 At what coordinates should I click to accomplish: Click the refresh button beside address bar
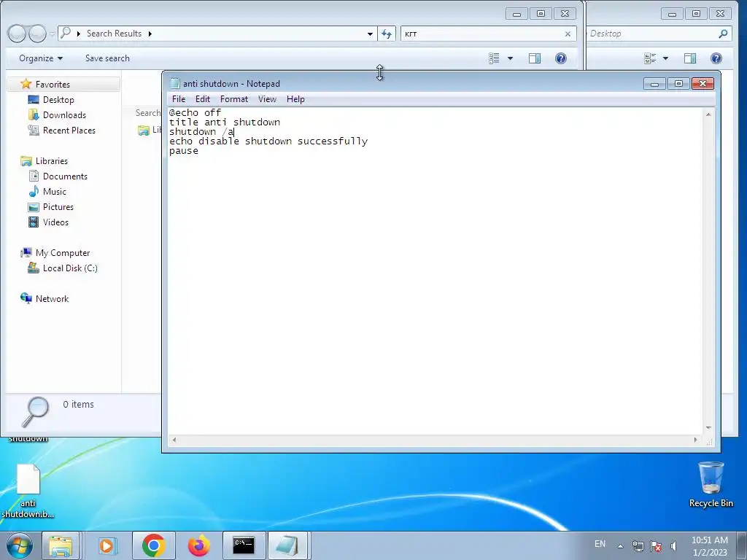(x=387, y=34)
